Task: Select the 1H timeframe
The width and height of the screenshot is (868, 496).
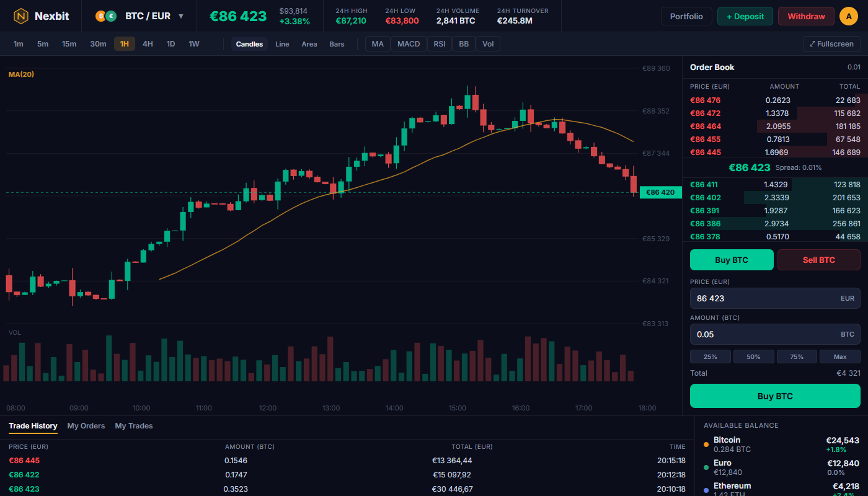Action: pyautogui.click(x=125, y=44)
